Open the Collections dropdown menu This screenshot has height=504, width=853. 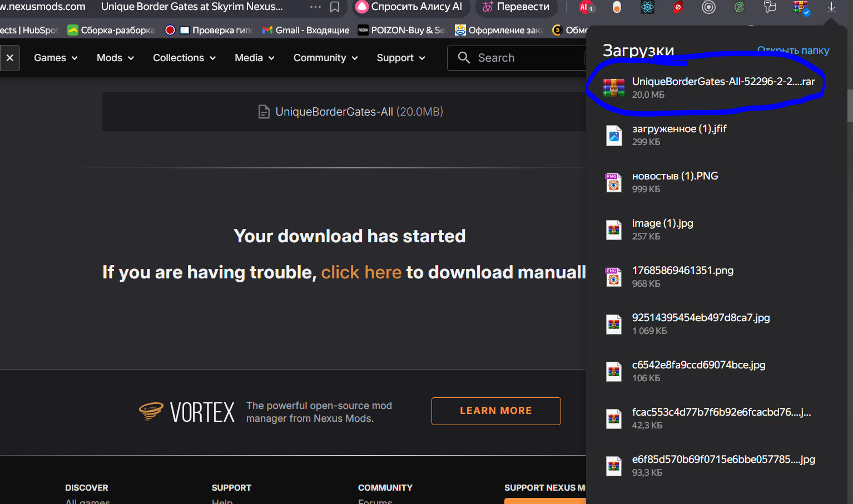pyautogui.click(x=184, y=58)
